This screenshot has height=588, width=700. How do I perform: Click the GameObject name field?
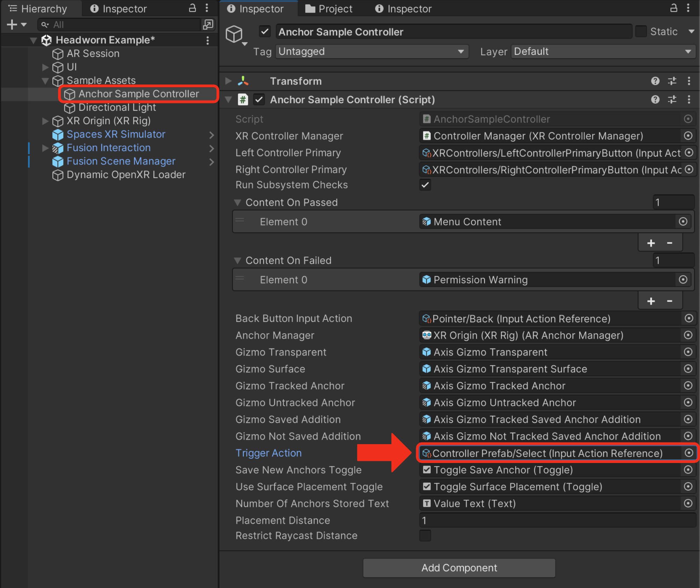coord(454,32)
